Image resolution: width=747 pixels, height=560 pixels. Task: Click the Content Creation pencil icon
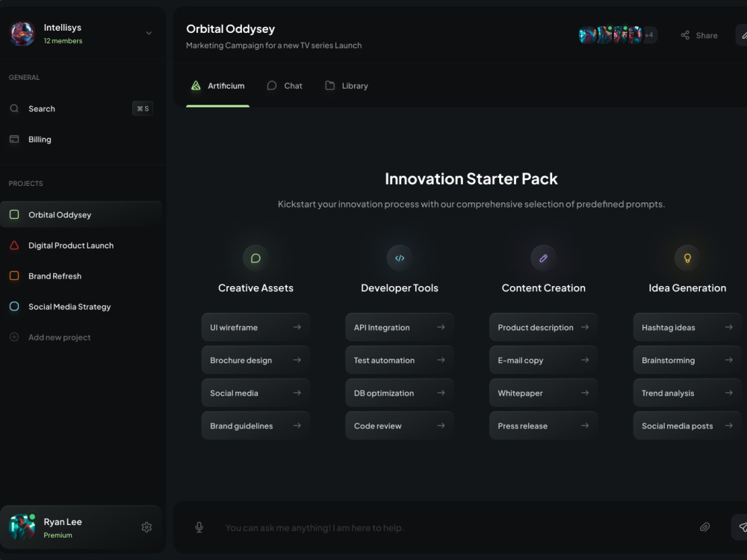click(544, 258)
